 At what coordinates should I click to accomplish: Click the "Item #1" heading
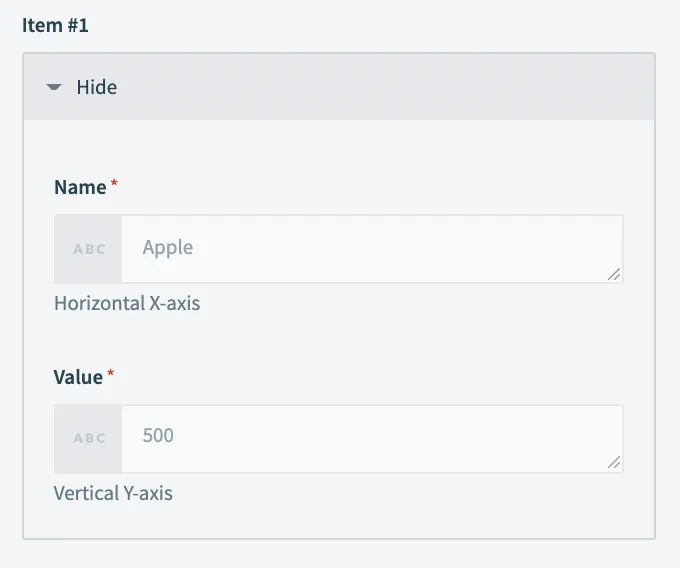tap(55, 26)
